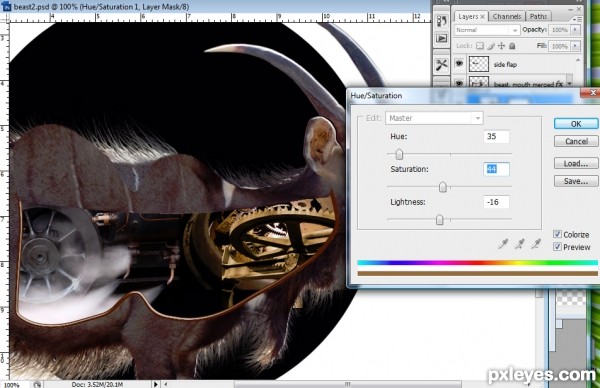Click the Opacity 100% field
This screenshot has height=388, width=600.
point(559,29)
